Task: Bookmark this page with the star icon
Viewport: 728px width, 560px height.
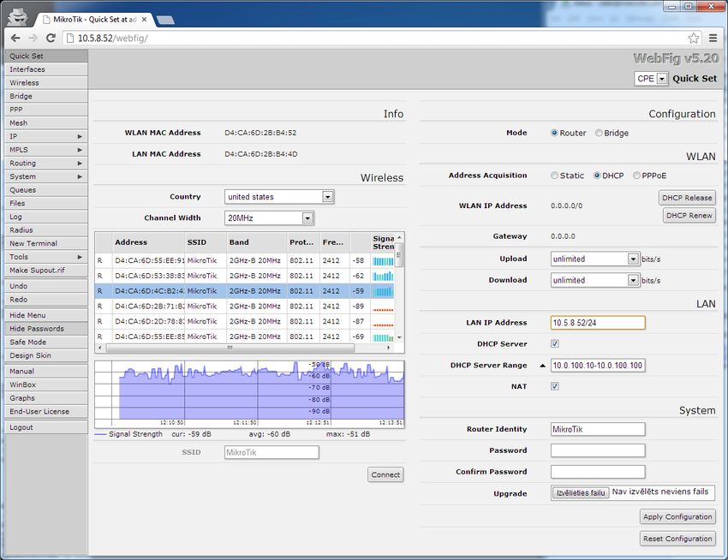Action: pos(693,38)
